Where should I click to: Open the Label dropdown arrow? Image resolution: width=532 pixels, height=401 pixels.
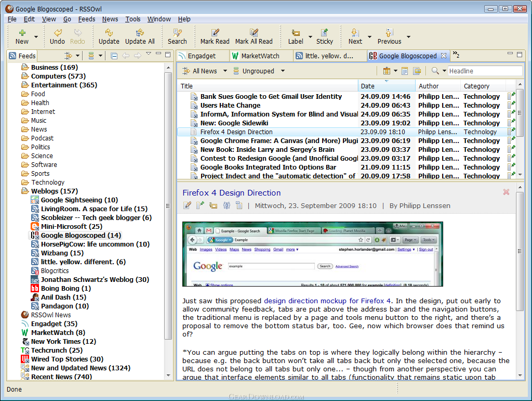pos(310,37)
